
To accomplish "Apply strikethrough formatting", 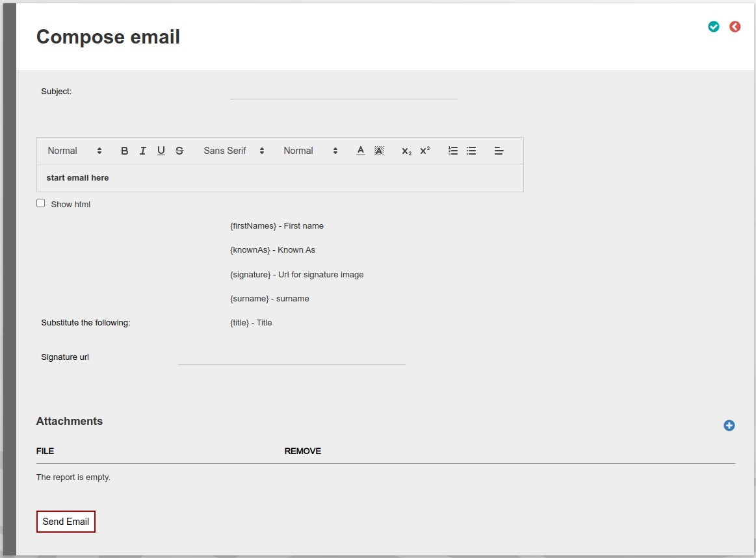I will (179, 151).
